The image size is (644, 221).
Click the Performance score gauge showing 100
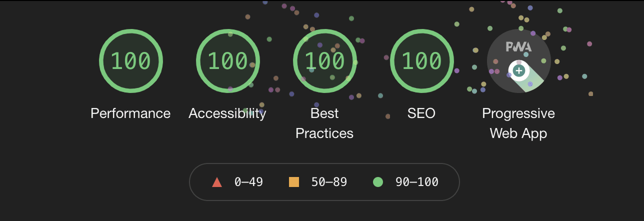[x=130, y=61]
